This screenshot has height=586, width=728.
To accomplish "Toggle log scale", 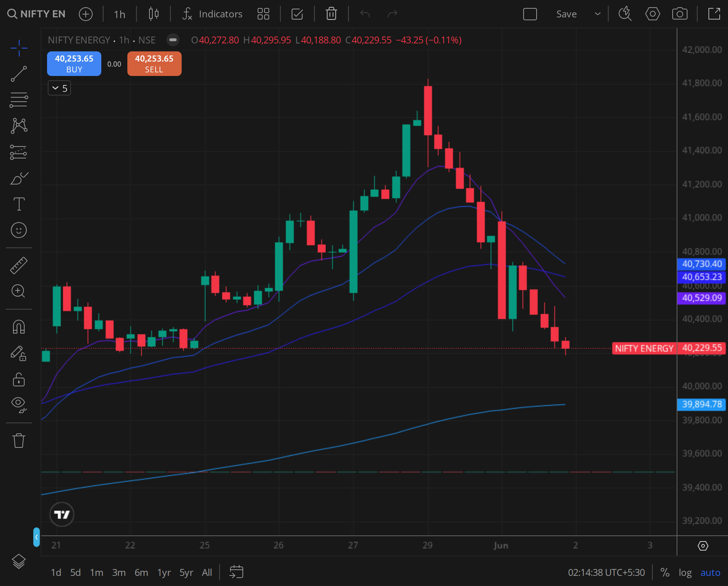I will tap(685, 572).
